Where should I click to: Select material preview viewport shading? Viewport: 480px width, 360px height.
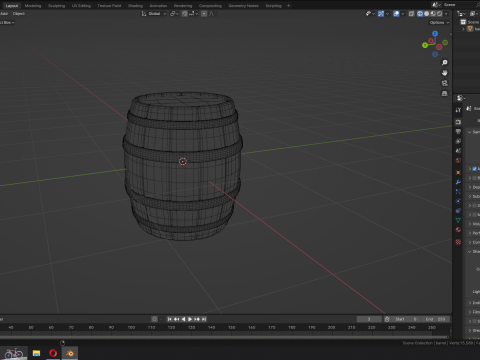[x=433, y=14]
